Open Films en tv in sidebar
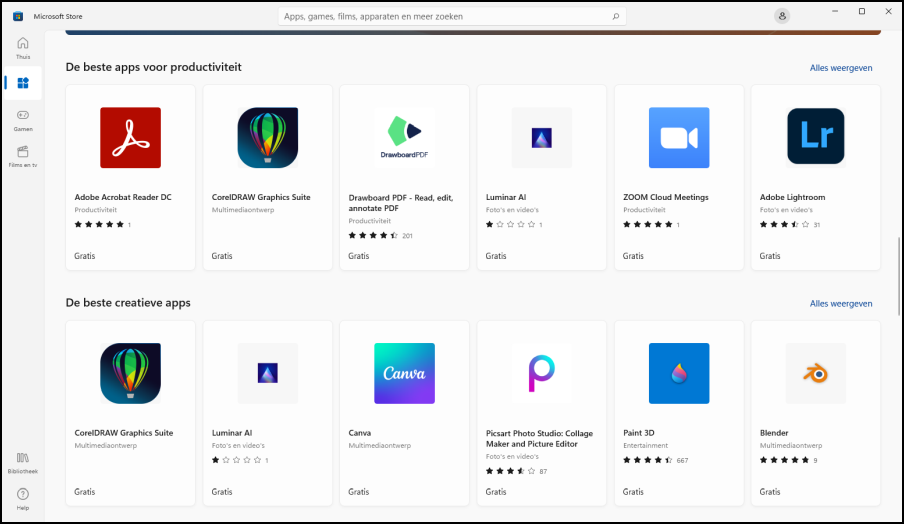The height and width of the screenshot is (524, 904). (x=22, y=156)
